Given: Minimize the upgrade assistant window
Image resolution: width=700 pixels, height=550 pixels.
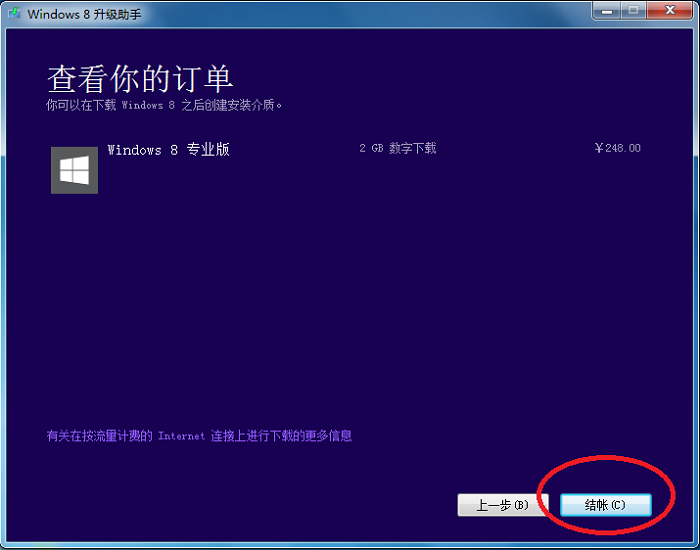Looking at the screenshot, I should tap(607, 11).
